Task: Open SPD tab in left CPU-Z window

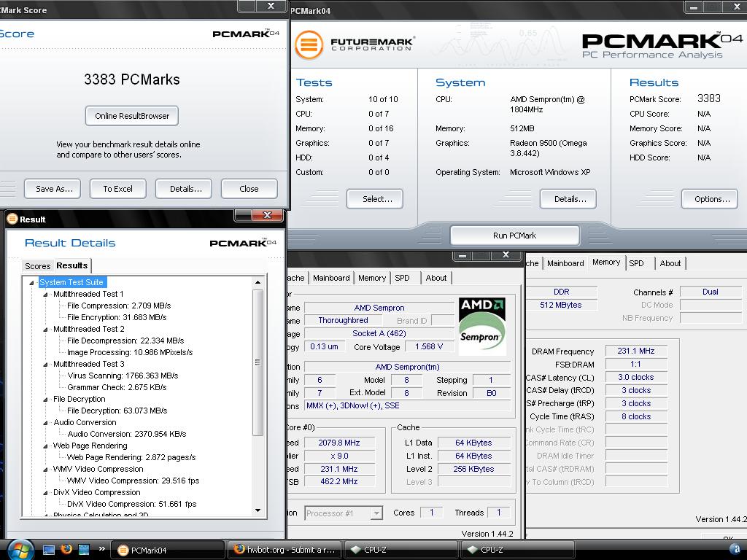Action: pyautogui.click(x=402, y=278)
